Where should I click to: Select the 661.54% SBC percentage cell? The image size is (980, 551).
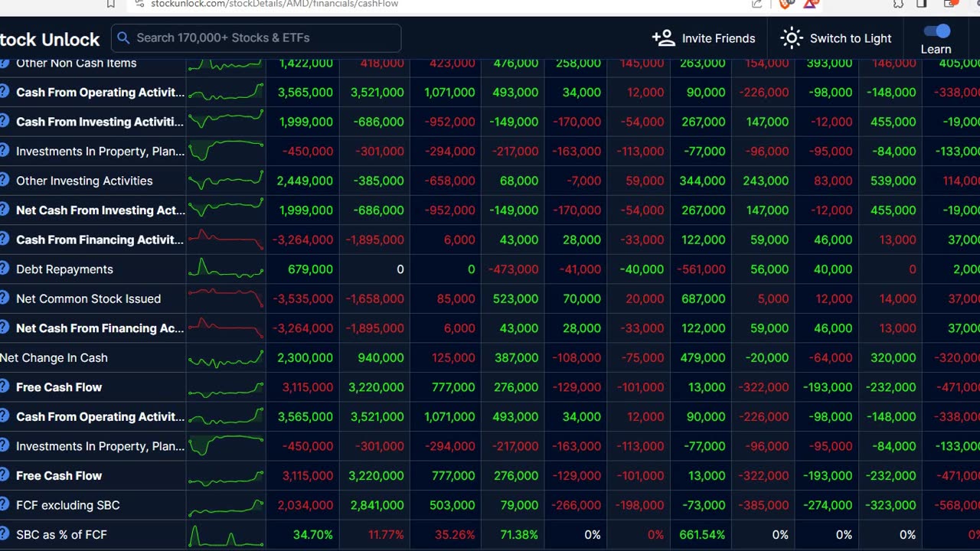pyautogui.click(x=702, y=534)
